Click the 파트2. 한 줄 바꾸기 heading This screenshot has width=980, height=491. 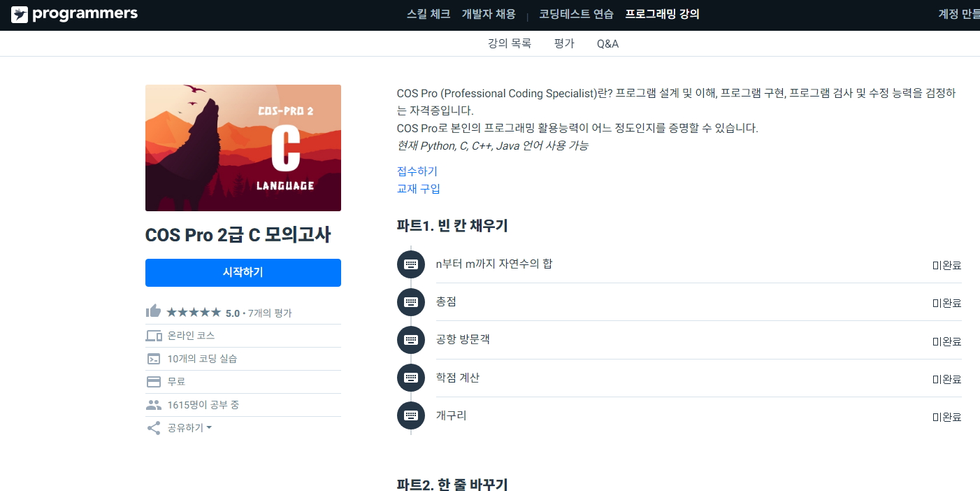[x=452, y=484]
